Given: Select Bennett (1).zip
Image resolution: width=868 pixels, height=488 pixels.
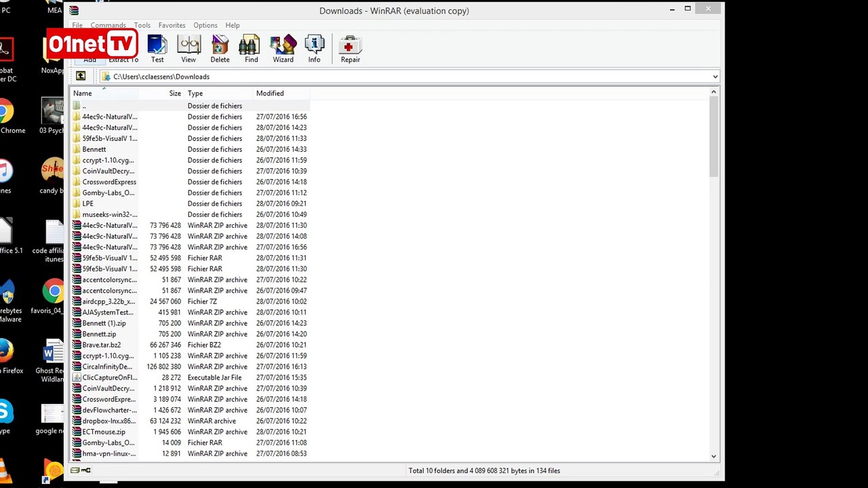Looking at the screenshot, I should tap(190, 323).
